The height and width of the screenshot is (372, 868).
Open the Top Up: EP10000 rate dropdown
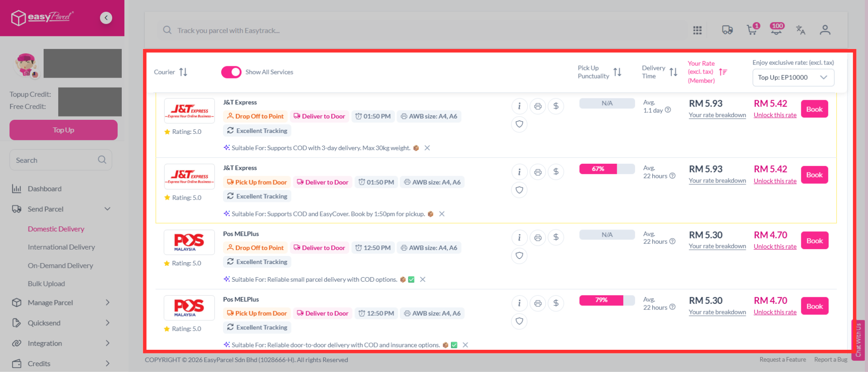[793, 78]
